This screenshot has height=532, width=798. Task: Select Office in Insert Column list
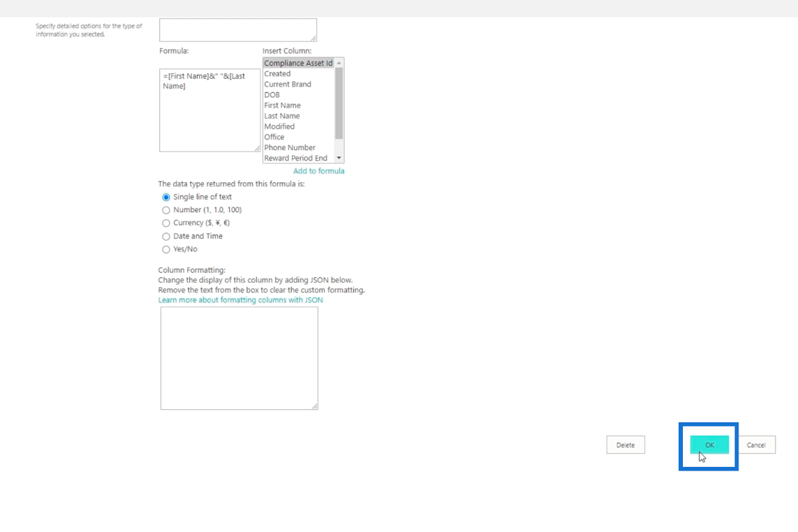click(298, 137)
